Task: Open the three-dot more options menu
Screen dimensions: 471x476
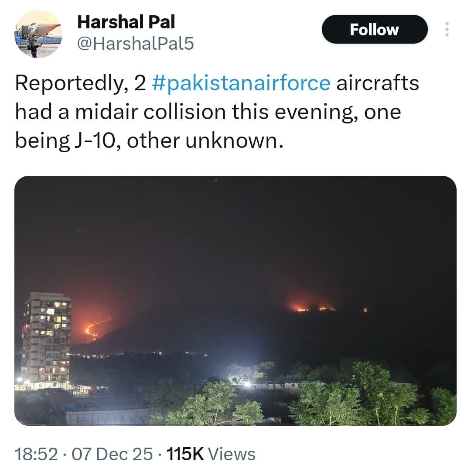Action: click(446, 29)
